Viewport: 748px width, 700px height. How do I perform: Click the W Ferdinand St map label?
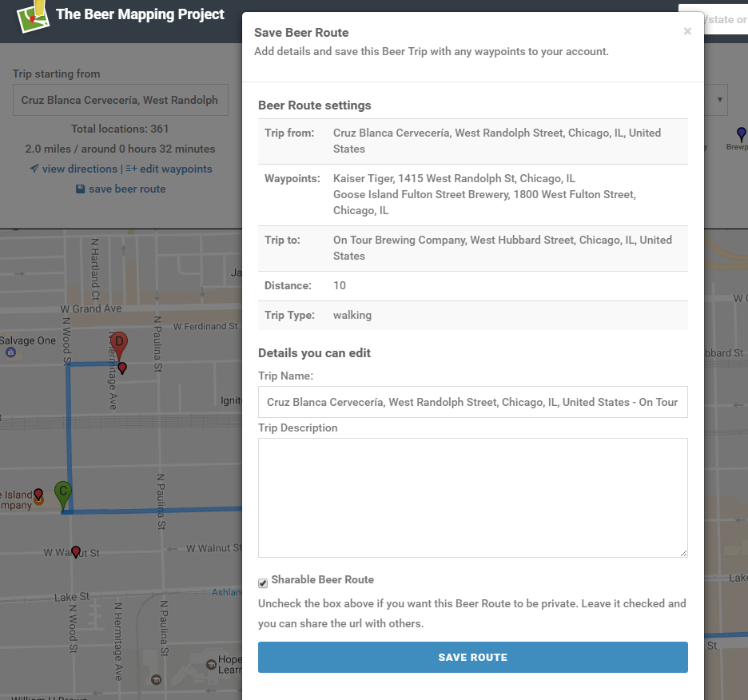tap(205, 326)
